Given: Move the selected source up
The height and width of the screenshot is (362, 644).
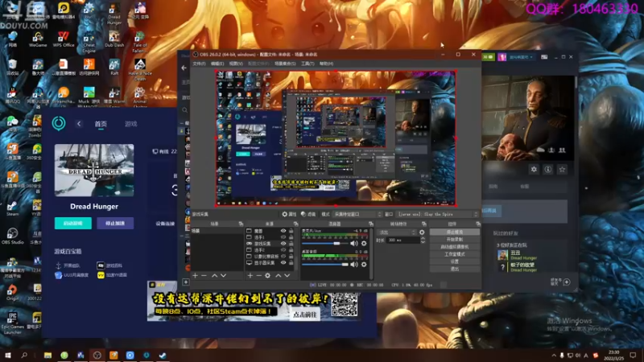Looking at the screenshot, I should pyautogui.click(x=278, y=275).
